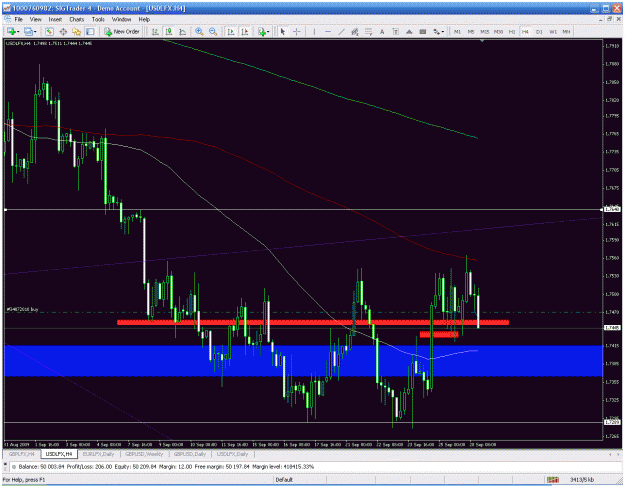The width and height of the screenshot is (625, 486).
Task: Open the File menu
Action: (x=18, y=19)
